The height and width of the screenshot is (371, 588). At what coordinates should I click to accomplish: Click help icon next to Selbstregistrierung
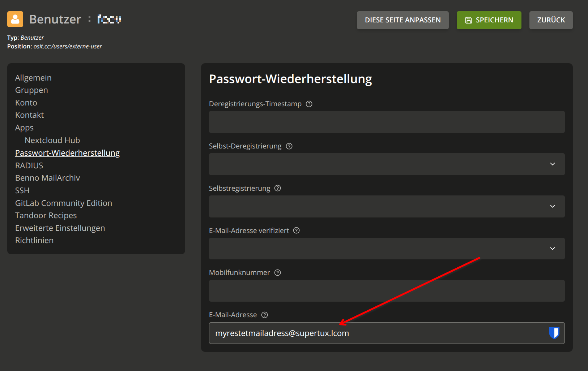pyautogui.click(x=278, y=188)
